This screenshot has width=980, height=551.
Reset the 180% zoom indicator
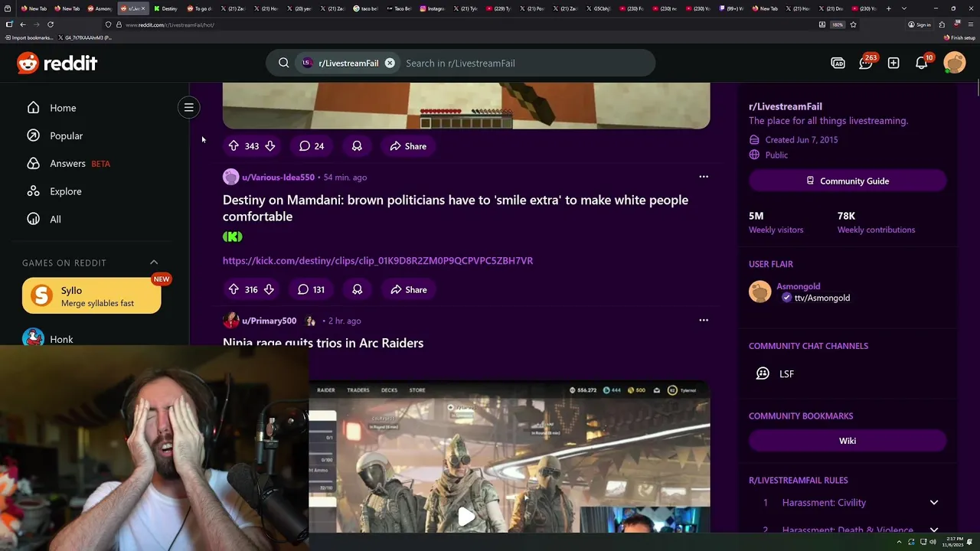(x=838, y=24)
